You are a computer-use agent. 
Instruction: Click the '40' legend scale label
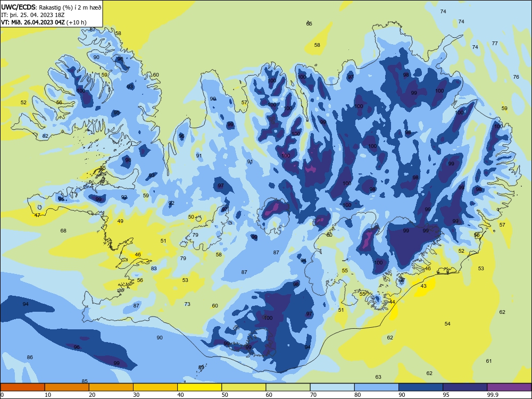181,395
